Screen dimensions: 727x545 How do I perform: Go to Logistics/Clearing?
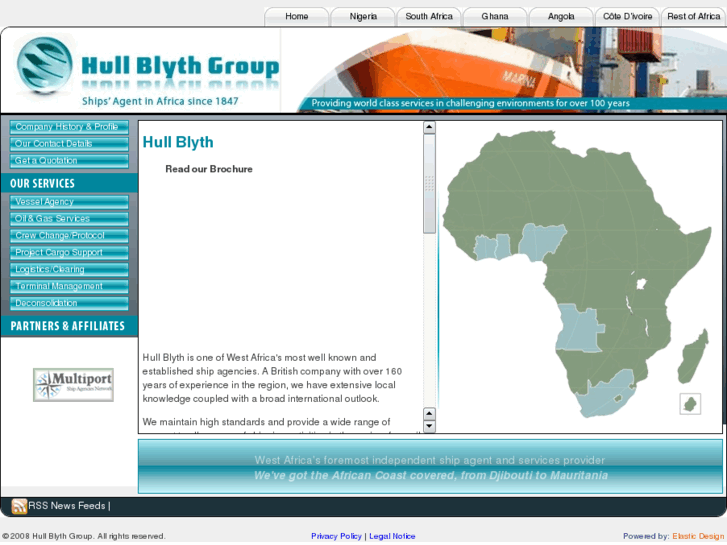click(69, 269)
